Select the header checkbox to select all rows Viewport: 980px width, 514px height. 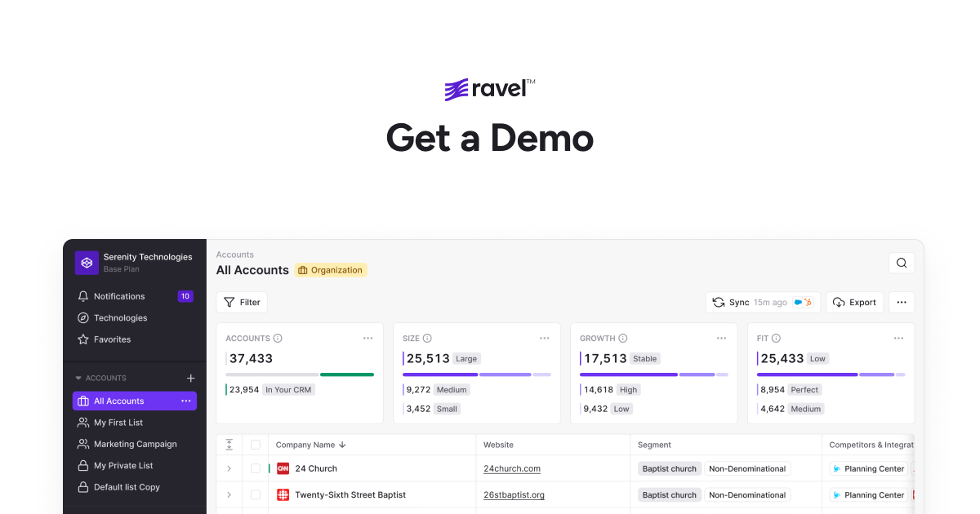coord(256,445)
